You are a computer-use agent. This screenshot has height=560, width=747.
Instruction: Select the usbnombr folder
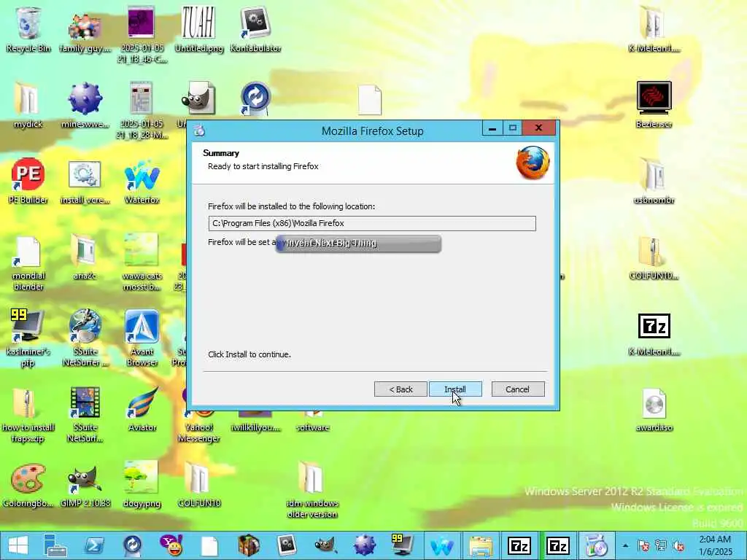point(654,181)
